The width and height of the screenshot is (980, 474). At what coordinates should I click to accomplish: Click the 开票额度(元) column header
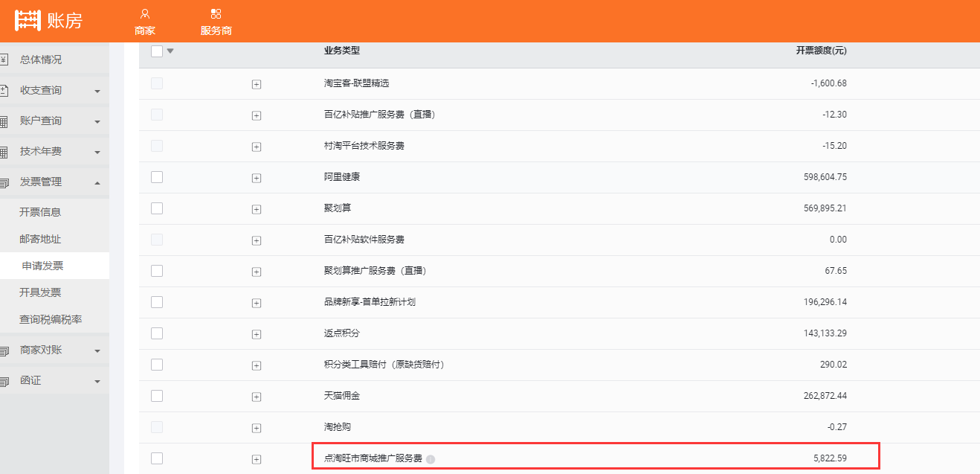click(821, 51)
